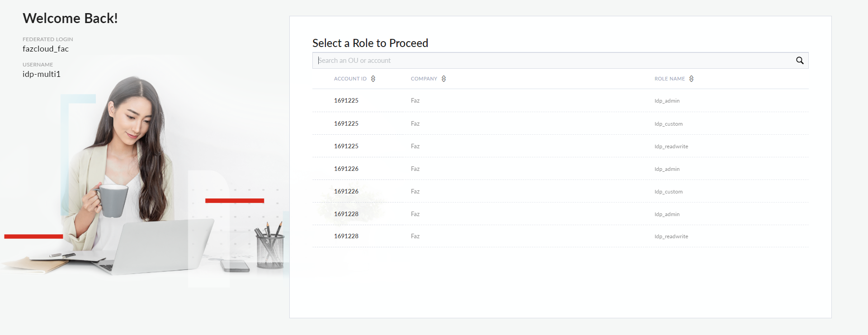Click the Welcome Back! heading
Viewport: 868px width, 335px height.
(70, 18)
